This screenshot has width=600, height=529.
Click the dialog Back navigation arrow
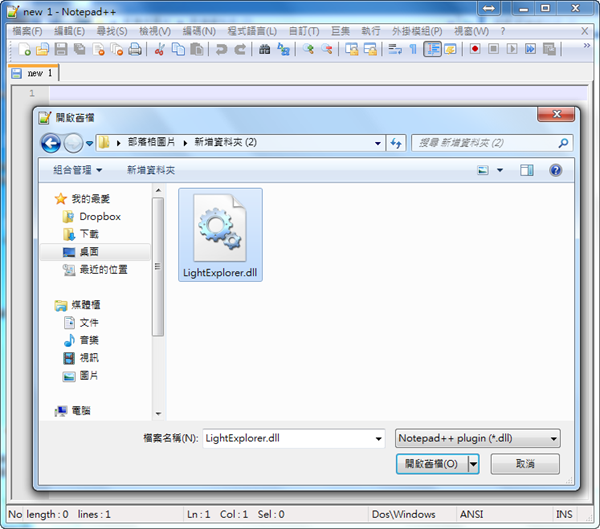(x=51, y=144)
